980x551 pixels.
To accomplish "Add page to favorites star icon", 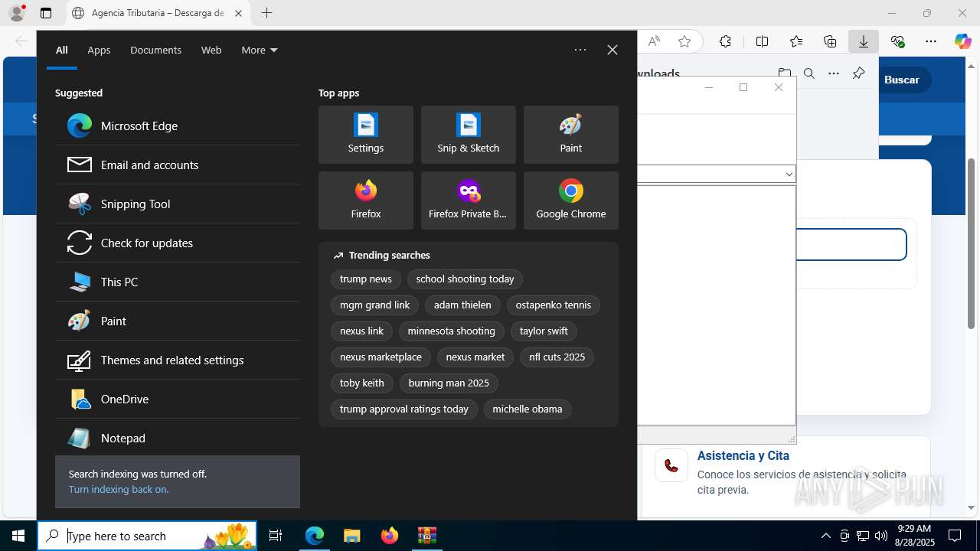I will click(684, 41).
